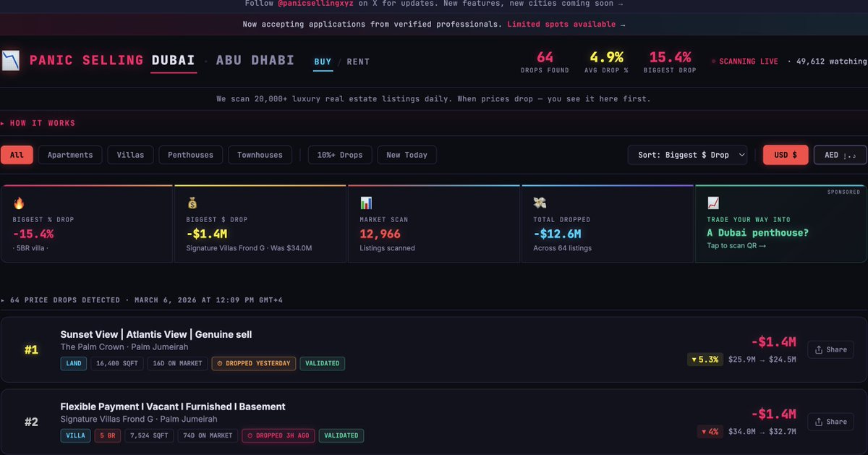Screen dimensions: 868x455
Task: Click the #2 rank number
Action: (x=31, y=422)
